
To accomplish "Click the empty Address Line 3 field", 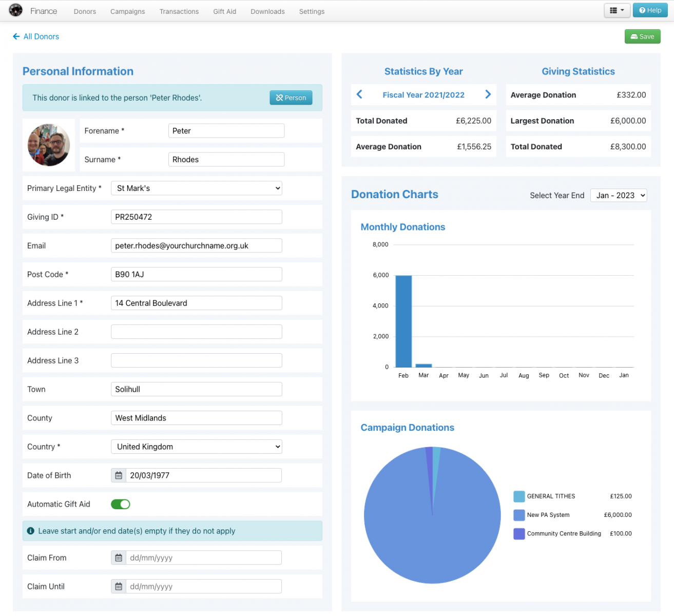I will point(197,360).
